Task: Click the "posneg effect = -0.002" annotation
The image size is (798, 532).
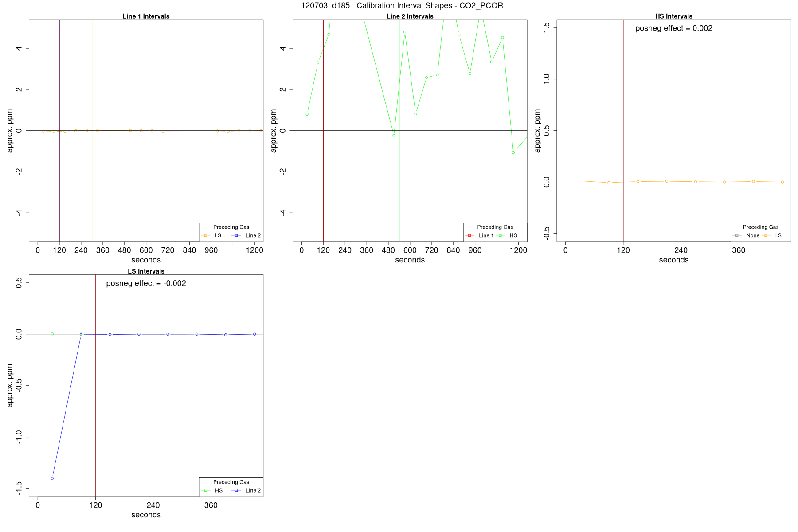Action: coord(146,283)
